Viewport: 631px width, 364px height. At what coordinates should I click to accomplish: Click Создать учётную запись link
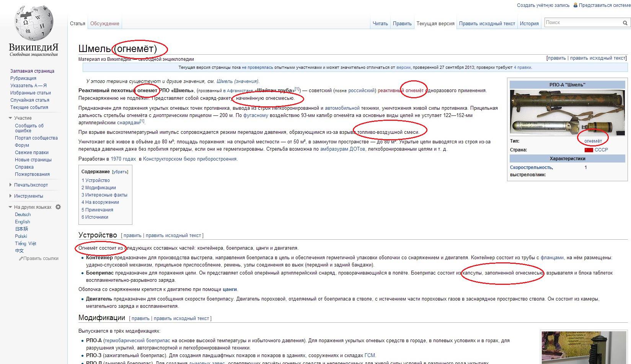tap(543, 5)
